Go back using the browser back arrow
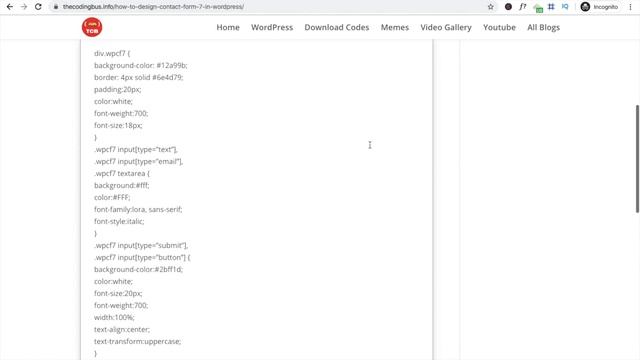This screenshot has width=640, height=360. pyautogui.click(x=10, y=7)
